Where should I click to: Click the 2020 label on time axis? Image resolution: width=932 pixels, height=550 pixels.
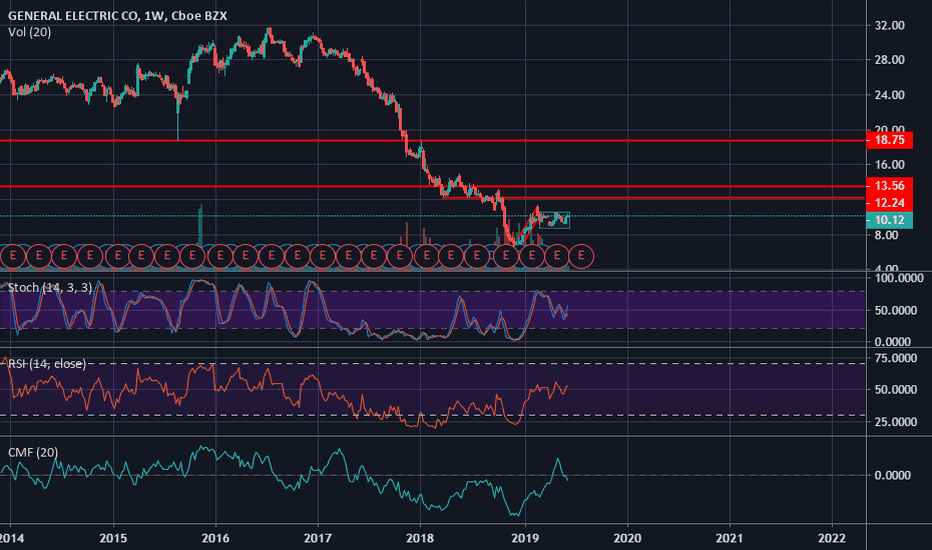point(627,538)
